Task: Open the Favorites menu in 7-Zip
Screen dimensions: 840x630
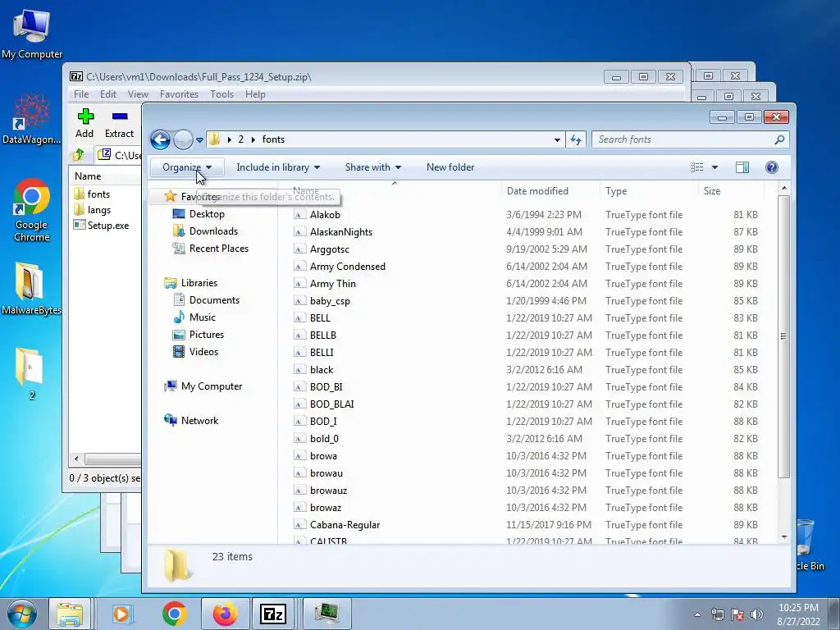Action: coord(179,94)
